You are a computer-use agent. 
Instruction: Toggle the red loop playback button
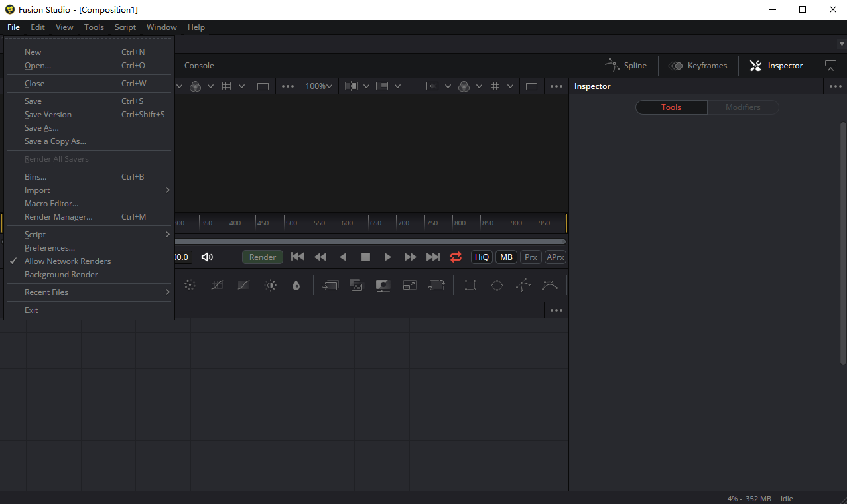coord(456,257)
